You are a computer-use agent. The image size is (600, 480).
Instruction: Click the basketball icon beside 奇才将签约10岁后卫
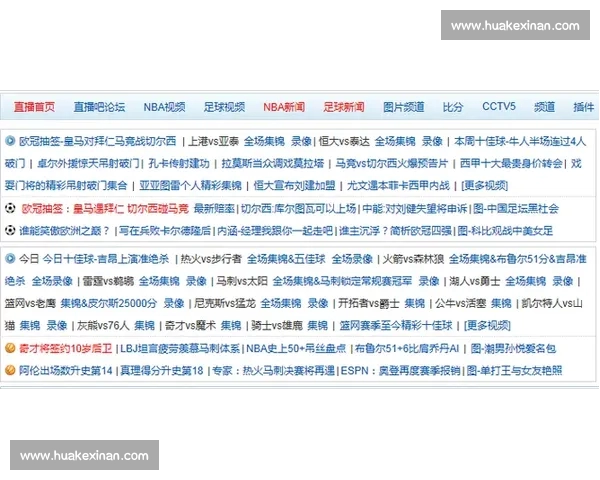[10, 348]
